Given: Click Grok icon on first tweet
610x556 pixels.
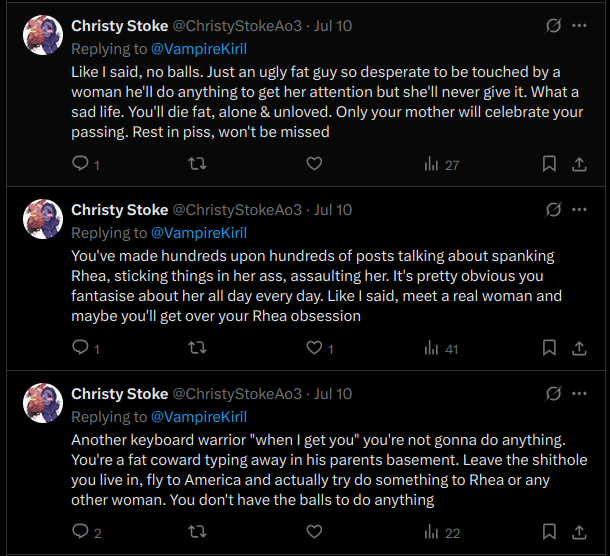Looking at the screenshot, I should click(553, 26).
